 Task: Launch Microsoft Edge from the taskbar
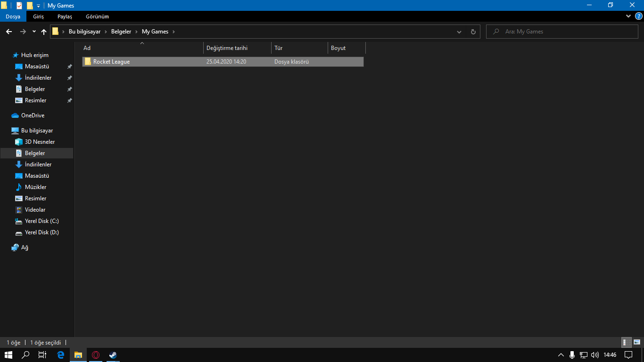click(x=60, y=355)
